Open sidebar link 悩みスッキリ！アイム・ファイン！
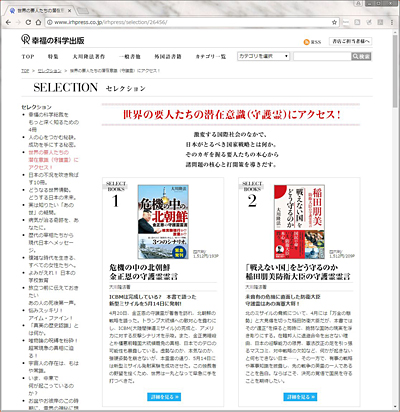 pos(51,314)
